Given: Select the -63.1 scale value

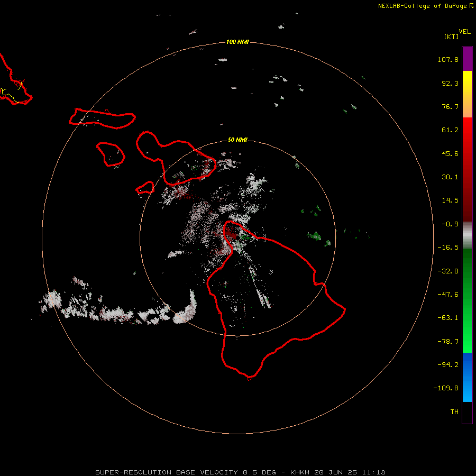Looking at the screenshot, I should 448,318.
